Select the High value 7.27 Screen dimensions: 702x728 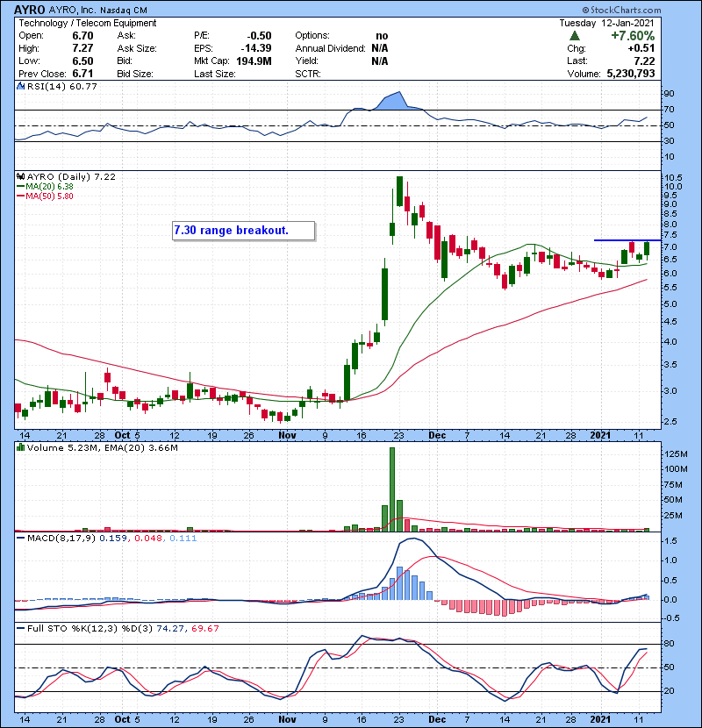tap(82, 48)
